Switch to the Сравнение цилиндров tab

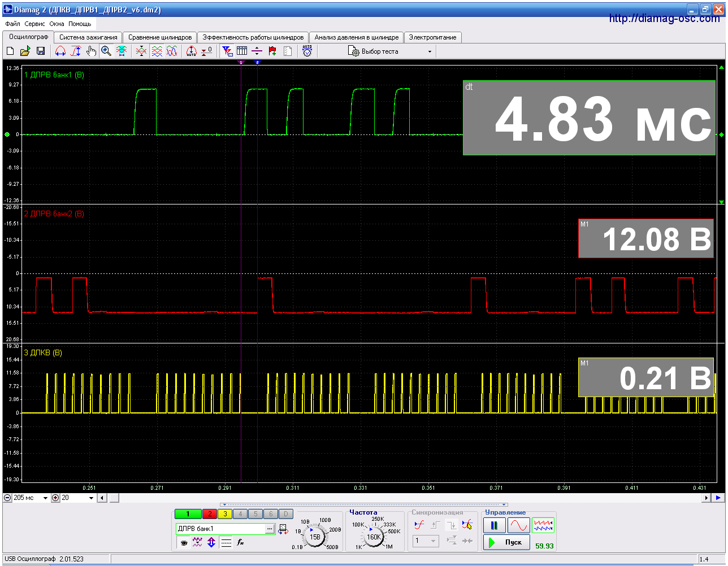(x=160, y=37)
